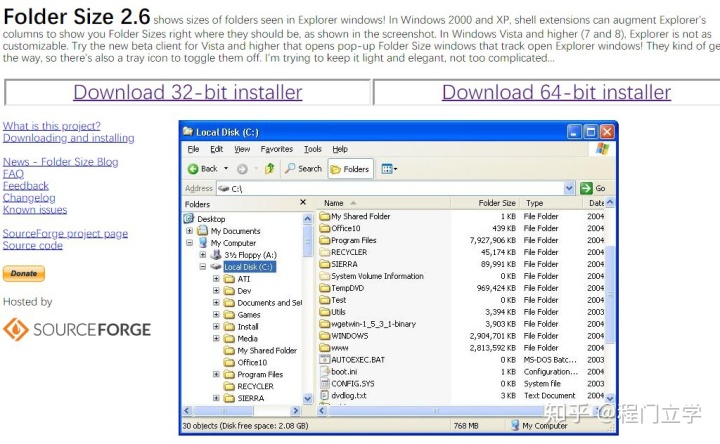Click TempDVD folder icon in list
720x444 pixels.
click(x=325, y=287)
